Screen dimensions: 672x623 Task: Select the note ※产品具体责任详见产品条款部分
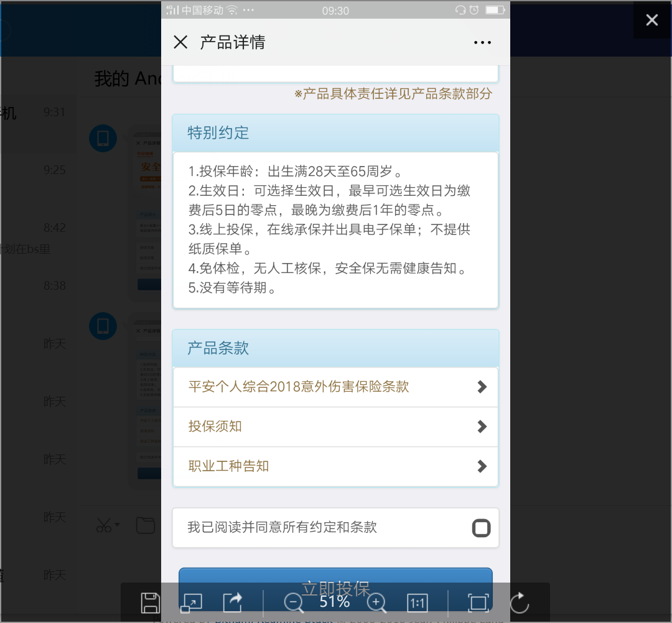pos(393,94)
